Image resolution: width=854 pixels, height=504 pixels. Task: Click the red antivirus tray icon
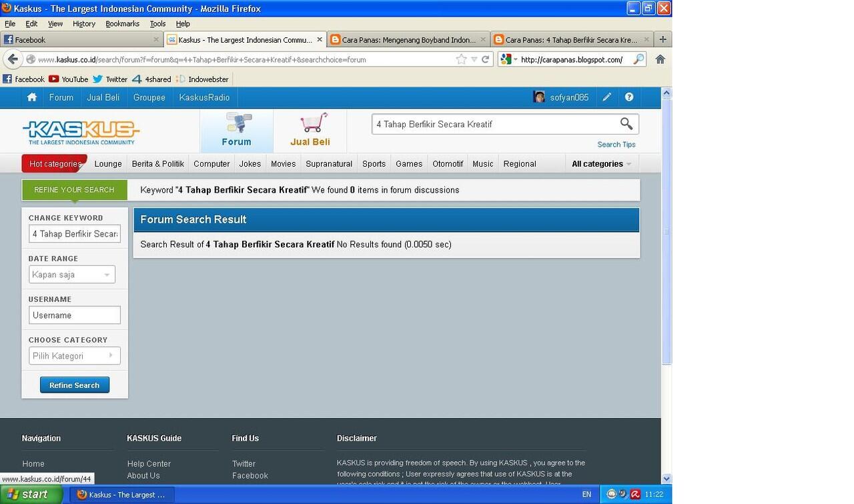point(635,495)
